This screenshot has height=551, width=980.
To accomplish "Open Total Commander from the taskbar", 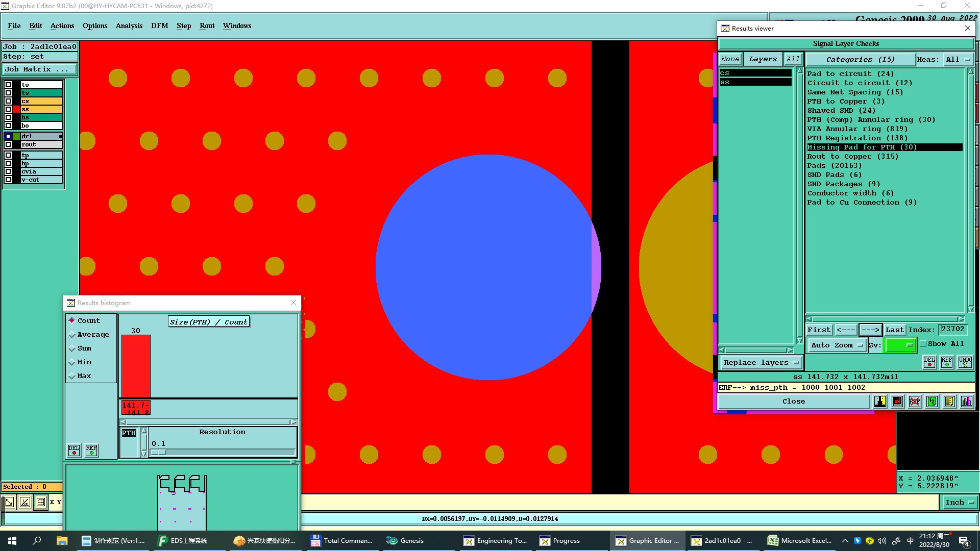I will pos(341,541).
